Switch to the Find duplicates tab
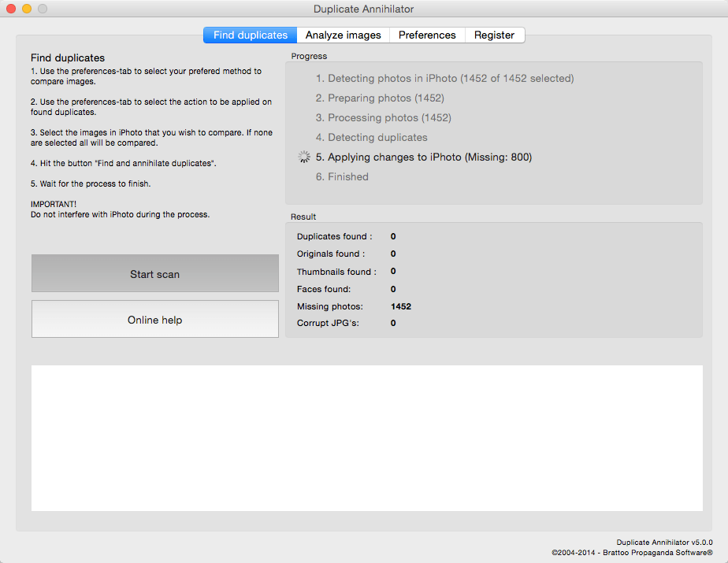 [251, 35]
